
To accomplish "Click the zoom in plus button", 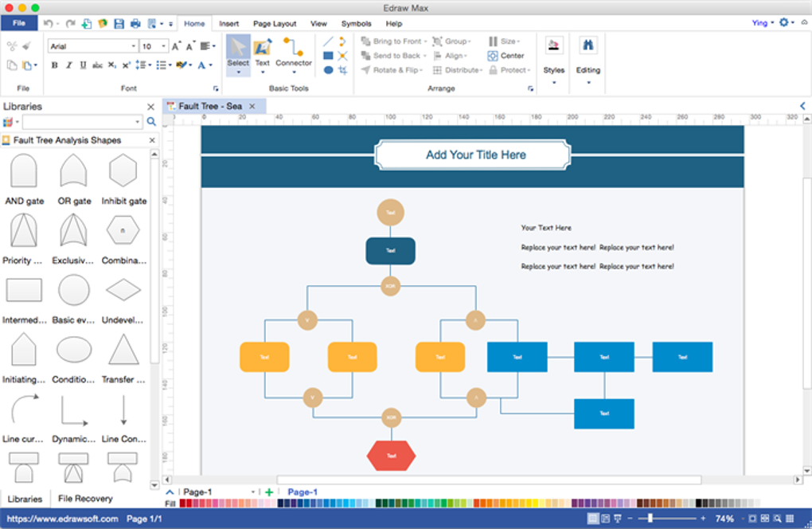I will tap(703, 519).
